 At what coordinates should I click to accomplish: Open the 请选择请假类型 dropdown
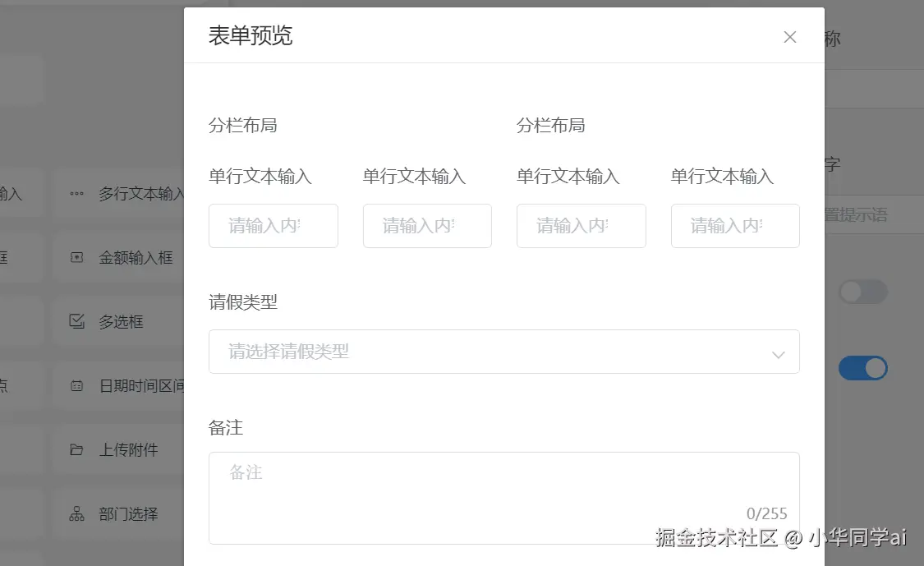point(503,352)
